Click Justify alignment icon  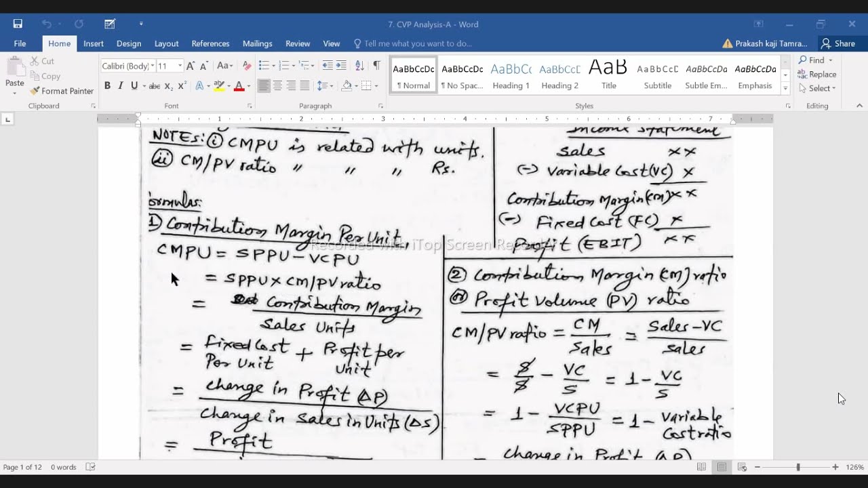tap(304, 85)
